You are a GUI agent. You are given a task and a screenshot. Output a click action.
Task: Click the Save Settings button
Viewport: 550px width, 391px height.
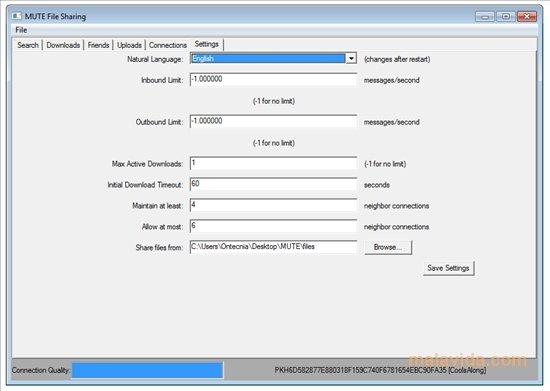[448, 268]
